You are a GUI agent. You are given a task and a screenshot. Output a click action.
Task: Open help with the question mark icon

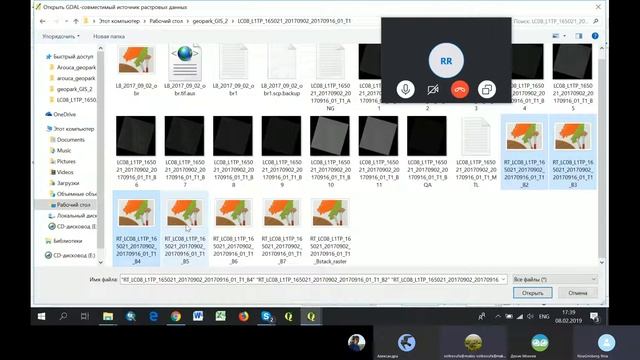pos(595,36)
